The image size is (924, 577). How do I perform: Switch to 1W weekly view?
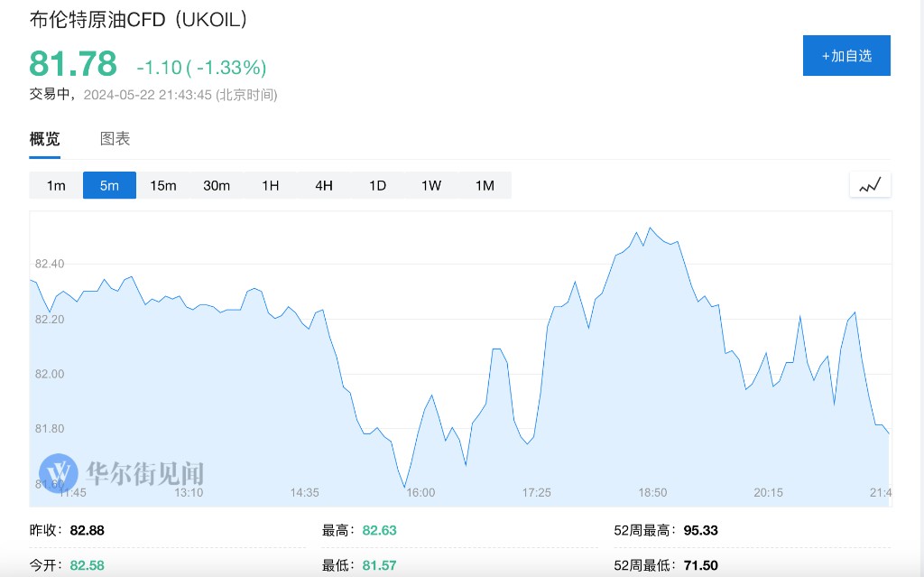430,185
